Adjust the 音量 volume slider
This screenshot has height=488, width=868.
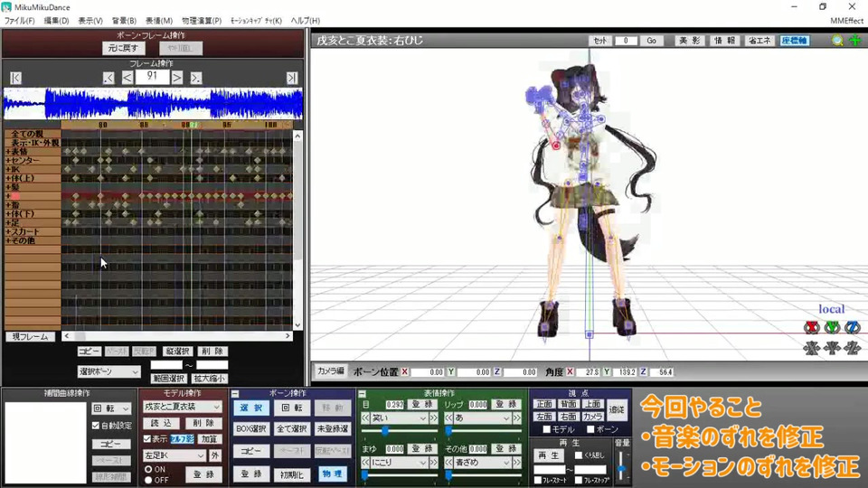pyautogui.click(x=622, y=466)
